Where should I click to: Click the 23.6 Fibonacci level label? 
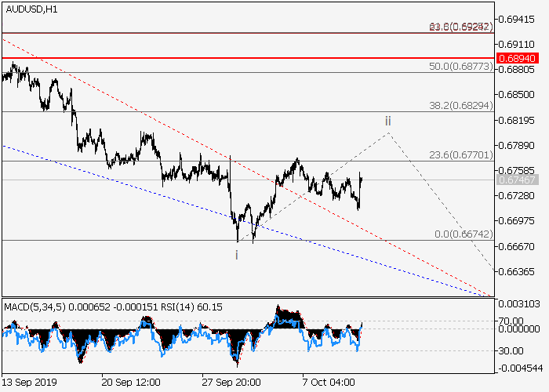pos(460,155)
